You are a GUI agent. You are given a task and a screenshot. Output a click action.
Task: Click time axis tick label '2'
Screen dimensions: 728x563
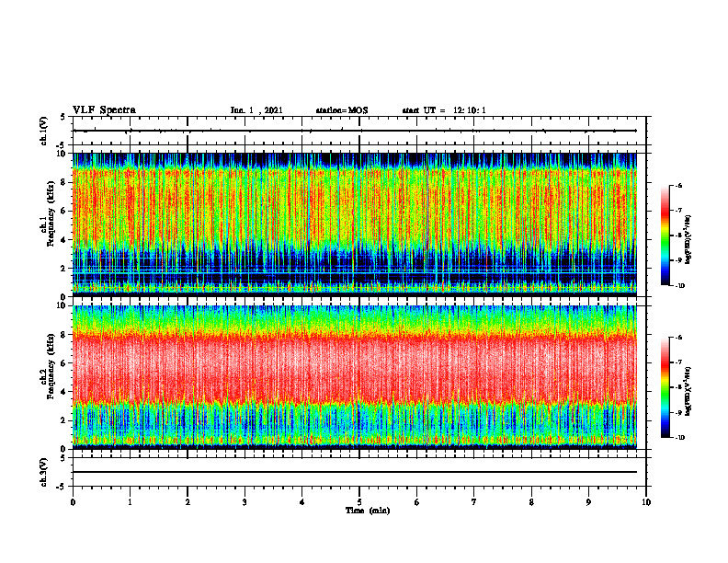[x=188, y=502]
